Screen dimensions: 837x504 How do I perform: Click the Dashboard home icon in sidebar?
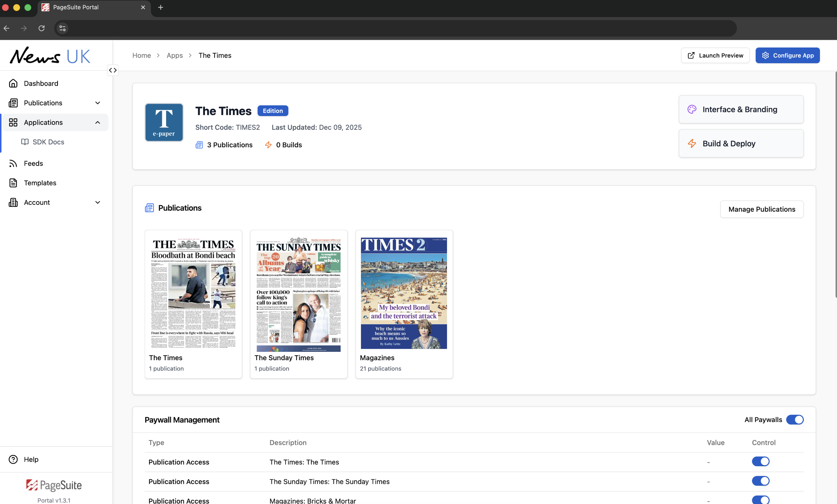(13, 83)
